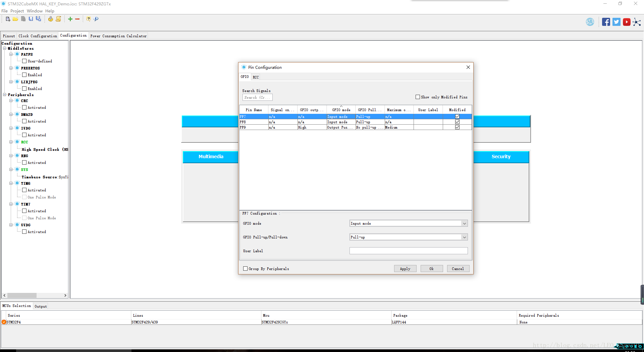Click the blue info bubble icon
Viewport: 644px width, 352px height.
[96, 19]
